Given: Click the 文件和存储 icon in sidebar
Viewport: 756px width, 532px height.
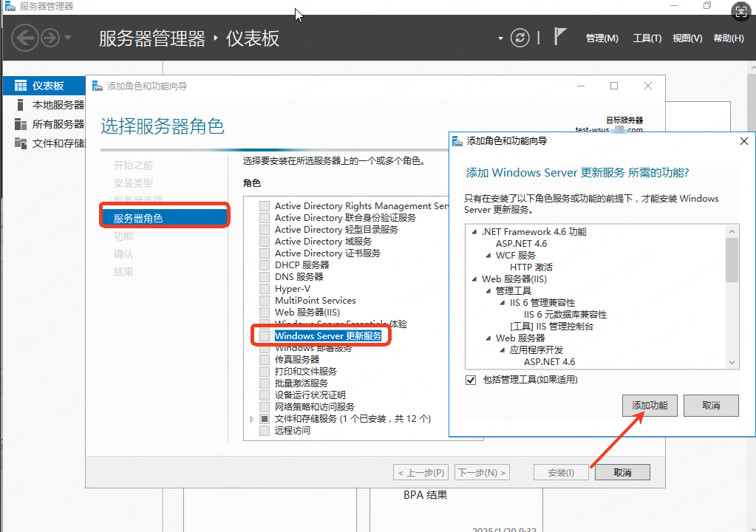Looking at the screenshot, I should [x=20, y=143].
